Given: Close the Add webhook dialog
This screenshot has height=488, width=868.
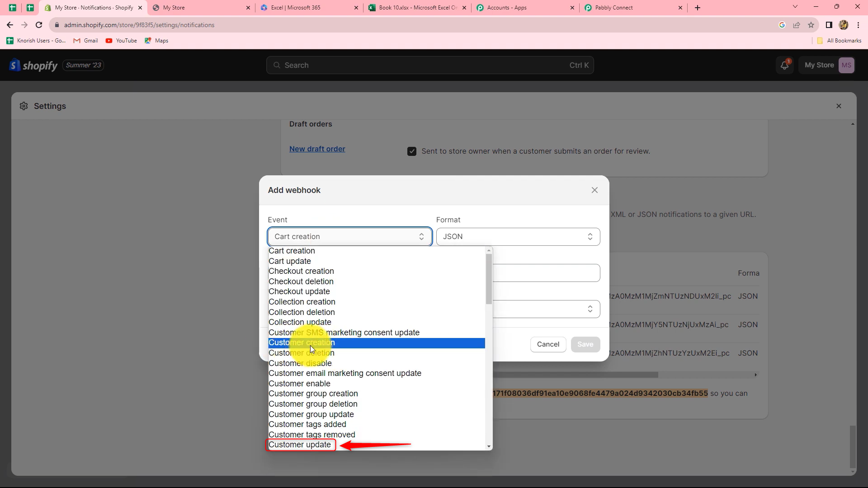Looking at the screenshot, I should [x=594, y=190].
